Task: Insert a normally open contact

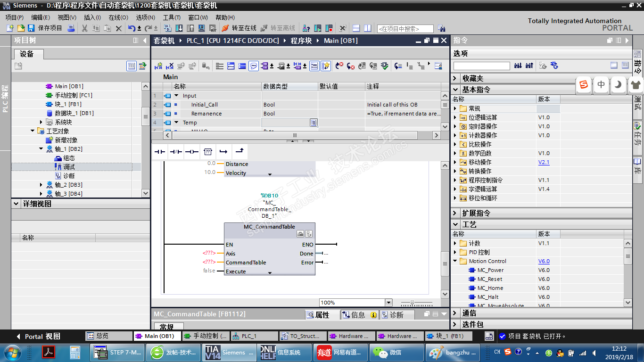Action: [x=160, y=152]
